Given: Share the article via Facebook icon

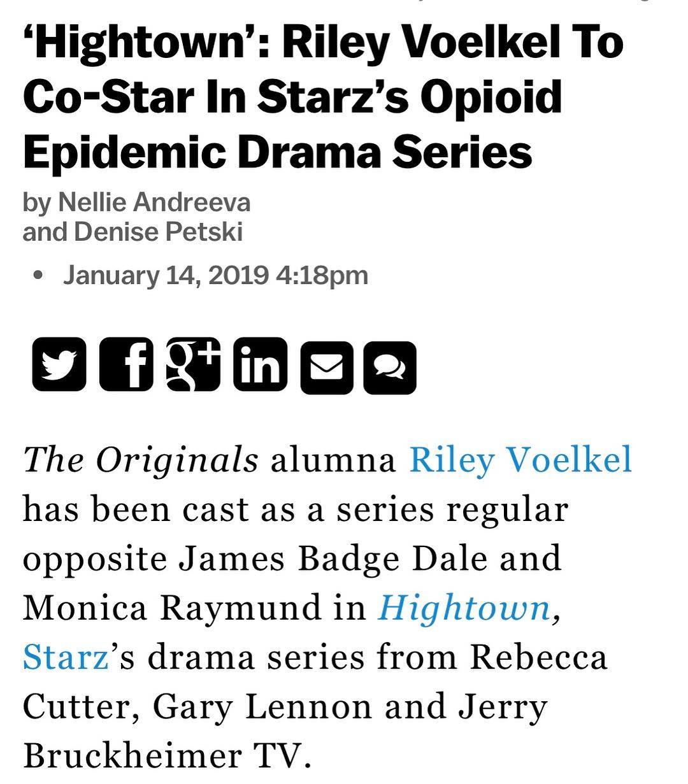Looking at the screenshot, I should click(127, 364).
